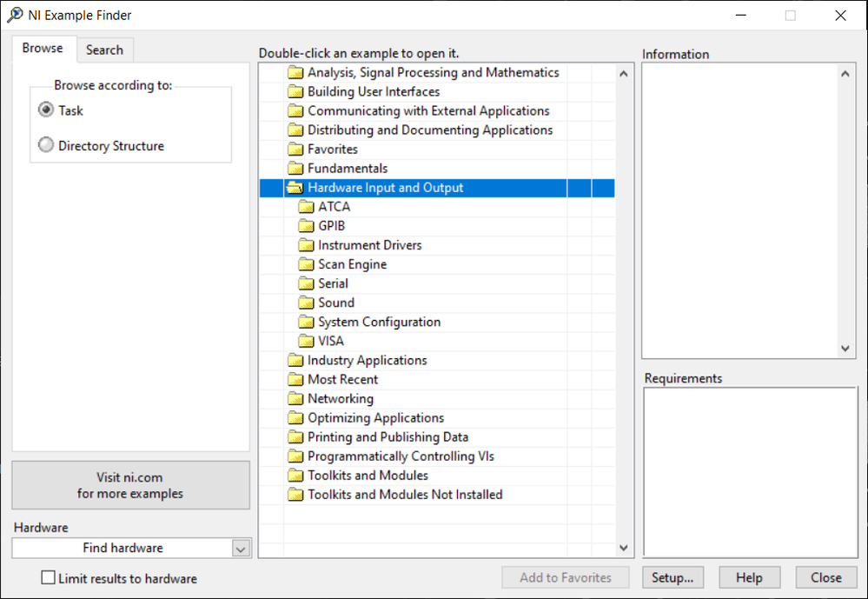Click the Printing and Publishing Data folder icon
868x599 pixels.
pos(295,437)
